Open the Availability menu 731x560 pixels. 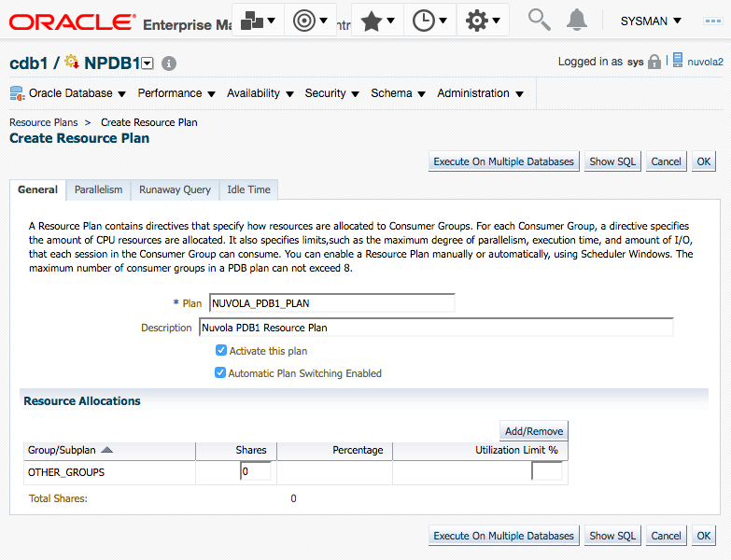point(260,93)
